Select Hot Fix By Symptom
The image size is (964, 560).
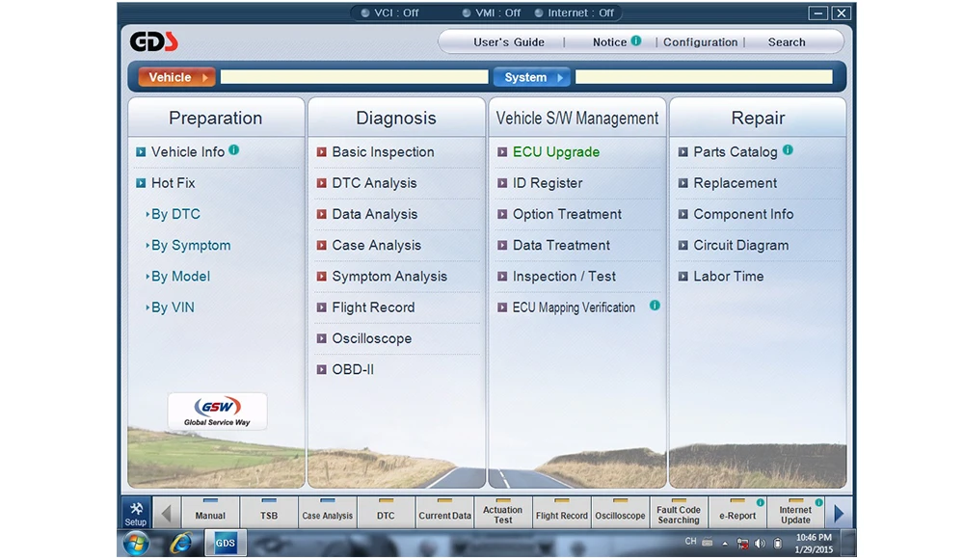coord(191,245)
